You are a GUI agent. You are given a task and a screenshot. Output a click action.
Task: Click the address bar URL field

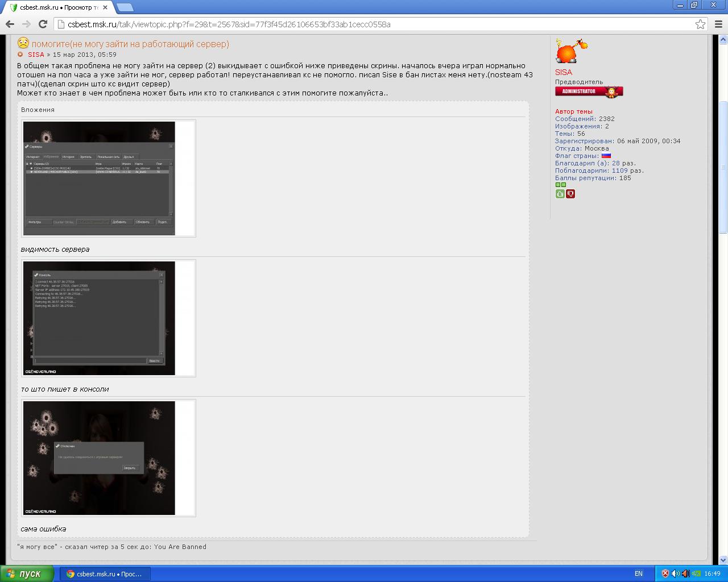(370, 24)
